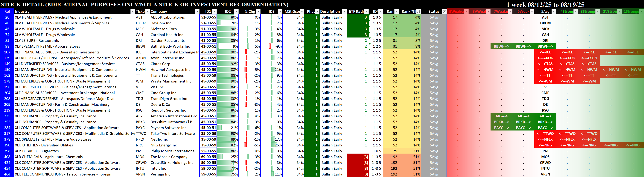
Task: Open the 5Avg column filter dropdown
Action: [x=554, y=11]
